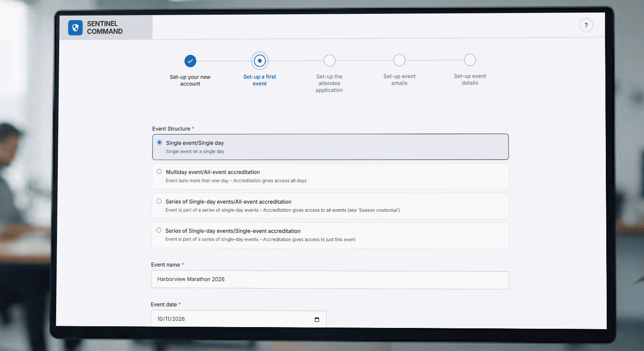This screenshot has width=644, height=351.
Task: Select the Single event/Single day radio button
Action: click(159, 143)
